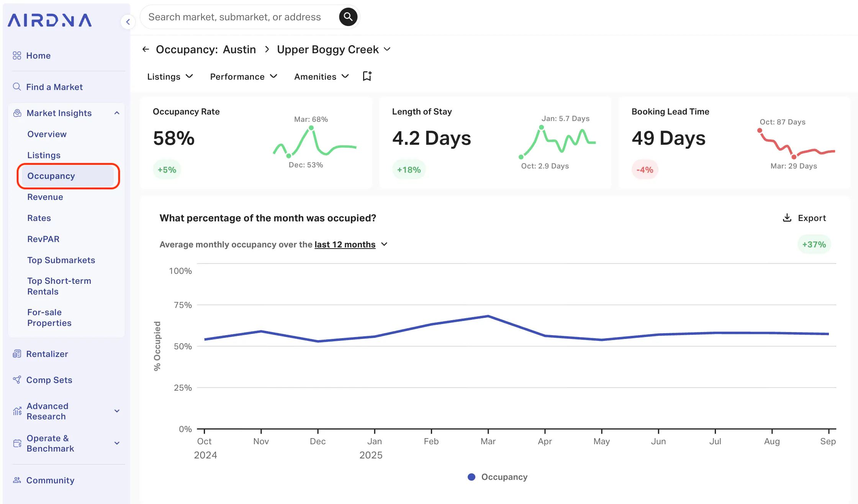Click the Community people icon
The width and height of the screenshot is (858, 504).
click(x=17, y=480)
